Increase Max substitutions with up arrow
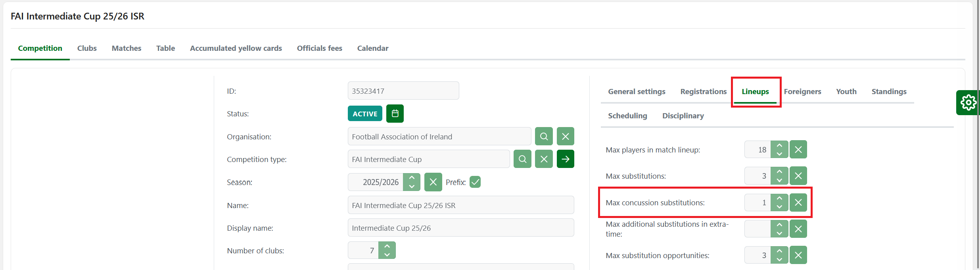 [779, 172]
